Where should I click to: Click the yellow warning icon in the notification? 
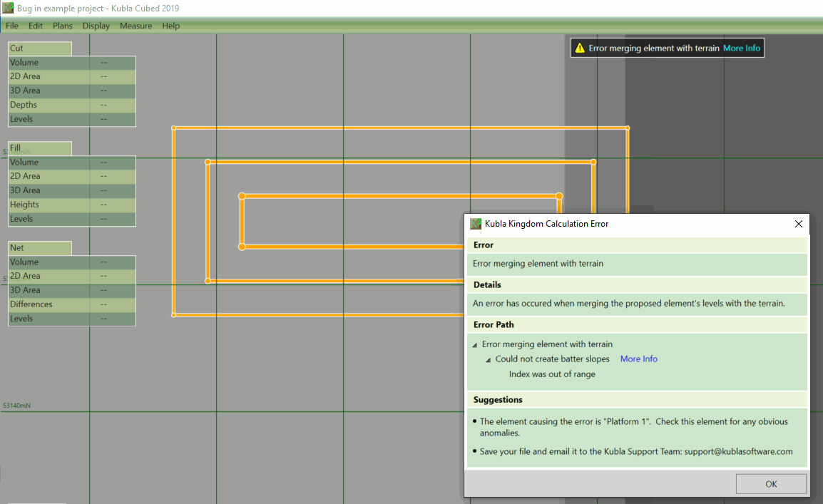coord(580,48)
